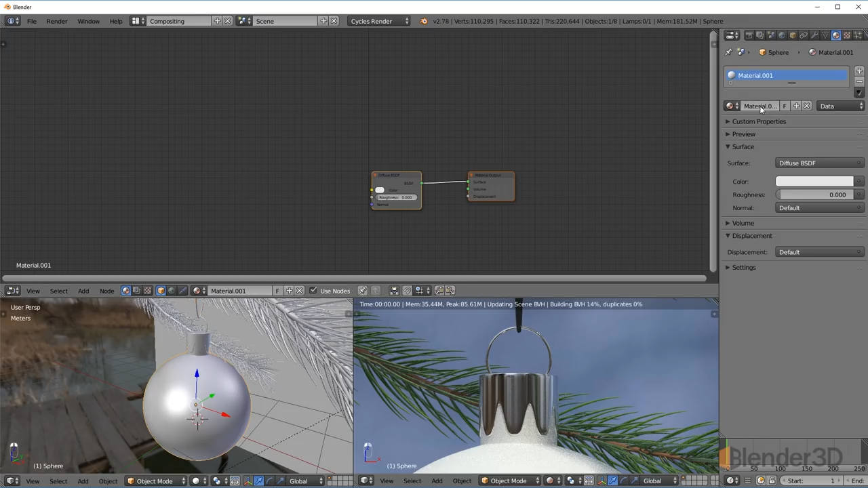Remove the material slot with minus button

pos(859,81)
